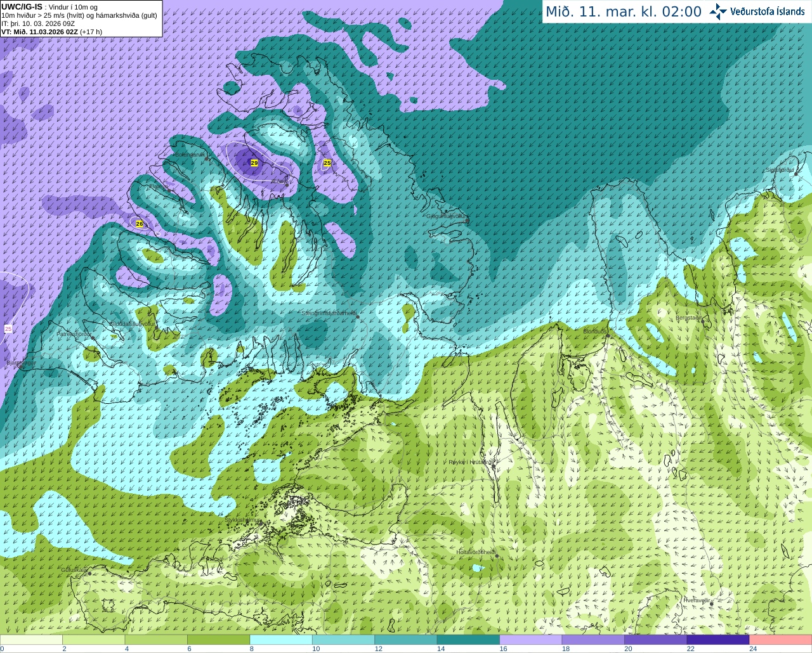The height and width of the screenshot is (653, 812).
Task: Click the Veðurstofa Íslands logo icon
Action: point(718,11)
